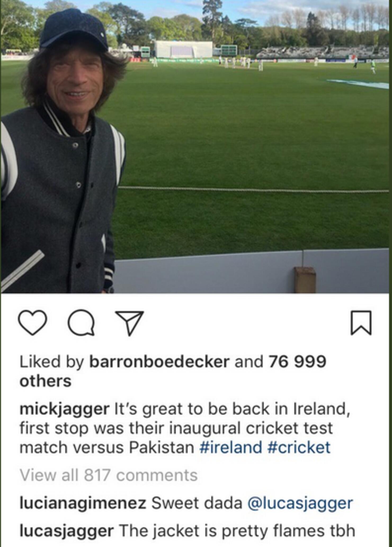Tap the man's face in photo
Screen dimensions: 392x547
tap(75, 80)
